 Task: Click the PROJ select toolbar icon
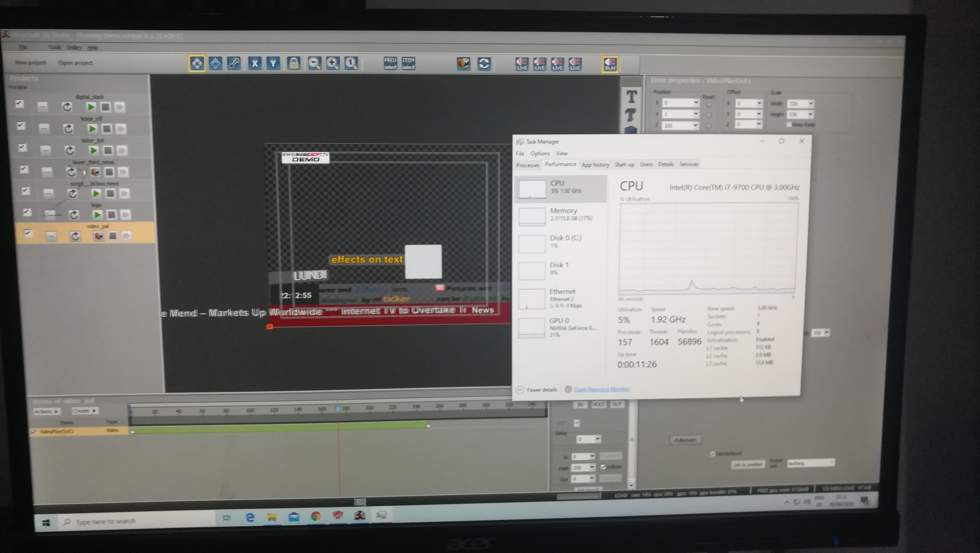pos(390,63)
